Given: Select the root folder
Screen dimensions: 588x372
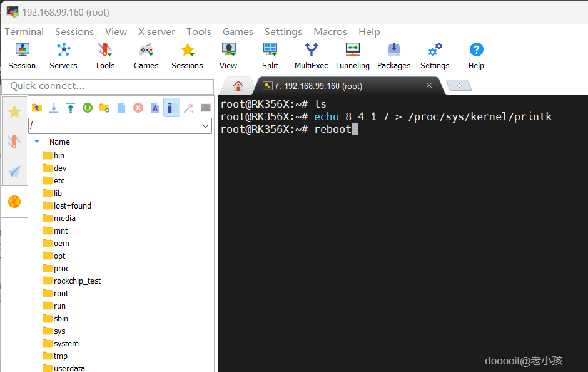Looking at the screenshot, I should tap(56, 293).
